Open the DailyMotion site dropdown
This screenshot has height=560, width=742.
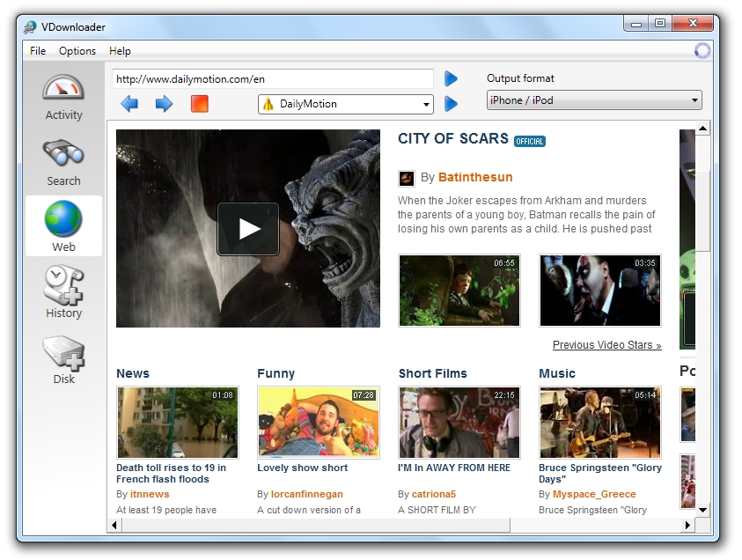click(346, 104)
